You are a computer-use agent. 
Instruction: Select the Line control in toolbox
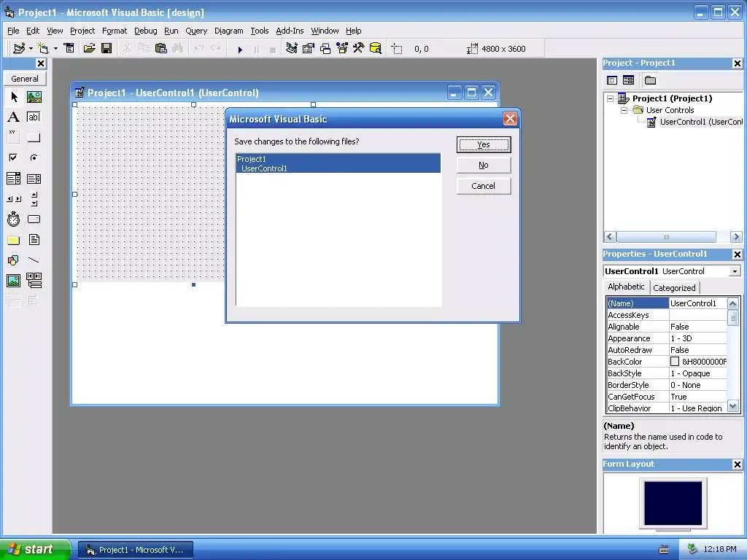(x=34, y=260)
